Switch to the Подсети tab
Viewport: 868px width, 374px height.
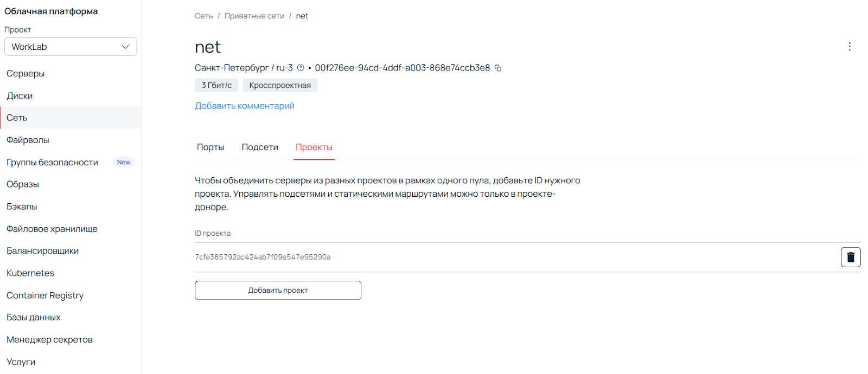(x=260, y=147)
